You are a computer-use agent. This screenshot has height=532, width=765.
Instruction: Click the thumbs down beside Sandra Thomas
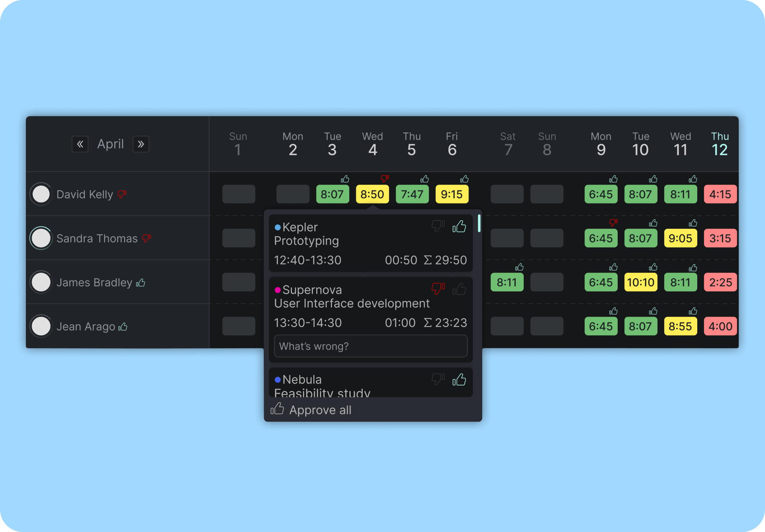point(147,238)
